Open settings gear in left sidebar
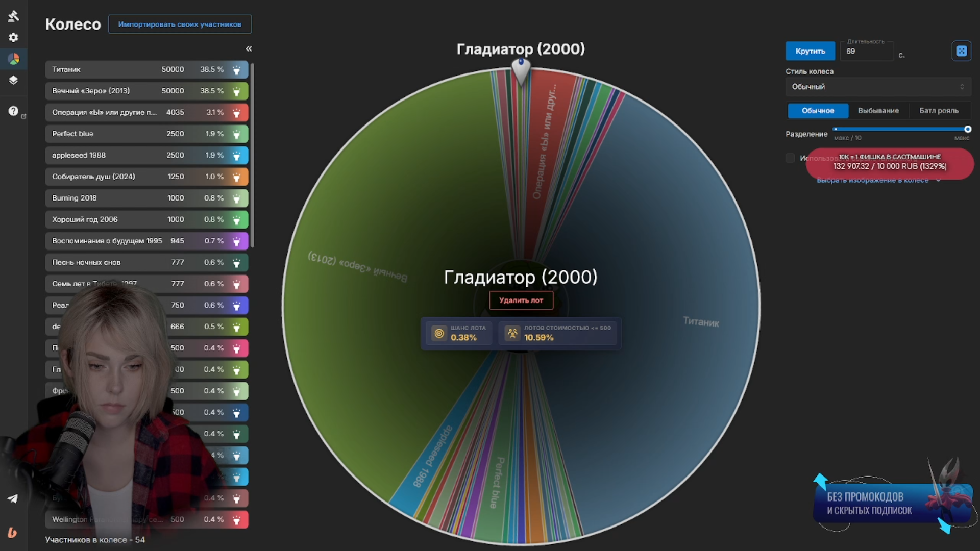 point(14,38)
